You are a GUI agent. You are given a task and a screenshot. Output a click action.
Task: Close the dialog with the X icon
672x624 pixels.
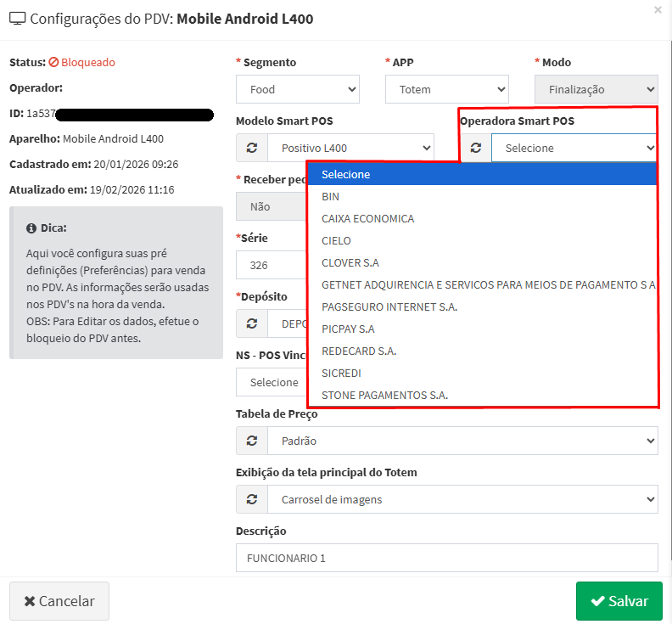tap(658, 10)
